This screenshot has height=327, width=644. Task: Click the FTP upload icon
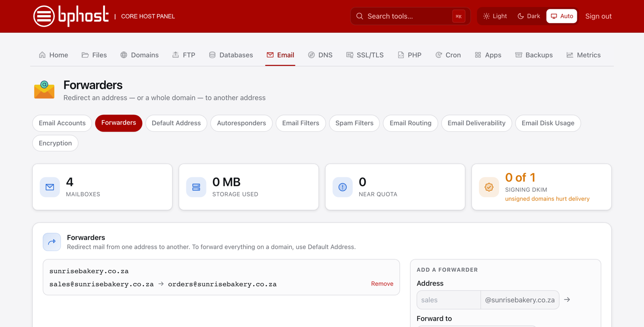coord(176,55)
